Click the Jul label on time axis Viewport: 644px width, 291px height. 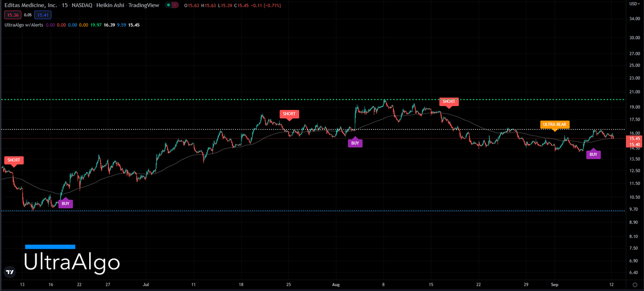point(146,285)
